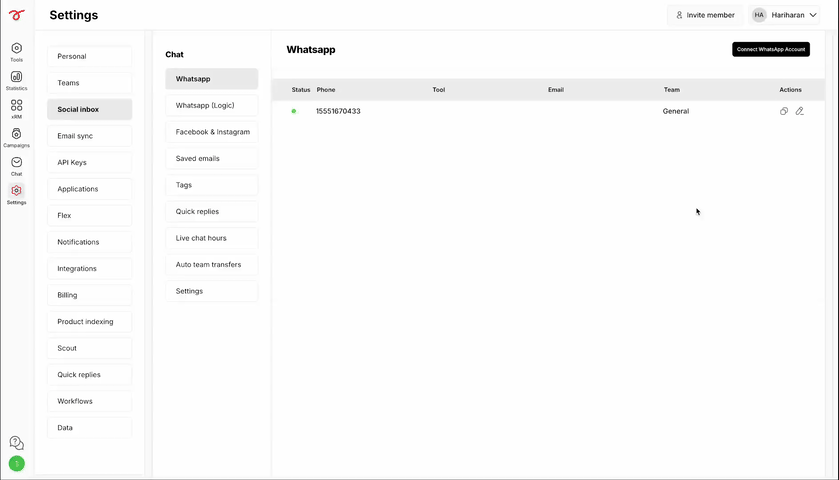
Task: Open Statistics from the left rail
Action: 17,81
